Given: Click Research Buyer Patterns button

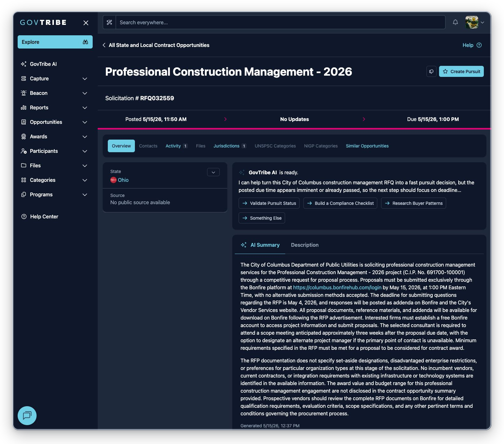Looking at the screenshot, I should coord(414,203).
